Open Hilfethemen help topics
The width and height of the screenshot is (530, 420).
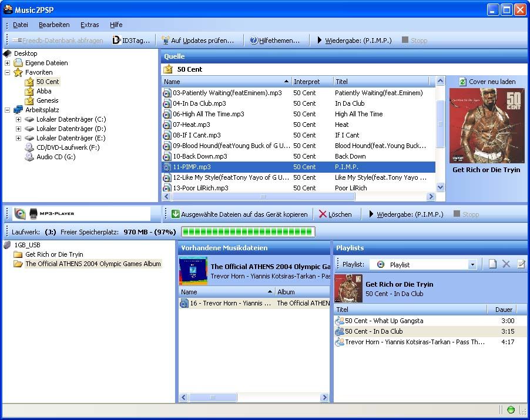(x=274, y=41)
